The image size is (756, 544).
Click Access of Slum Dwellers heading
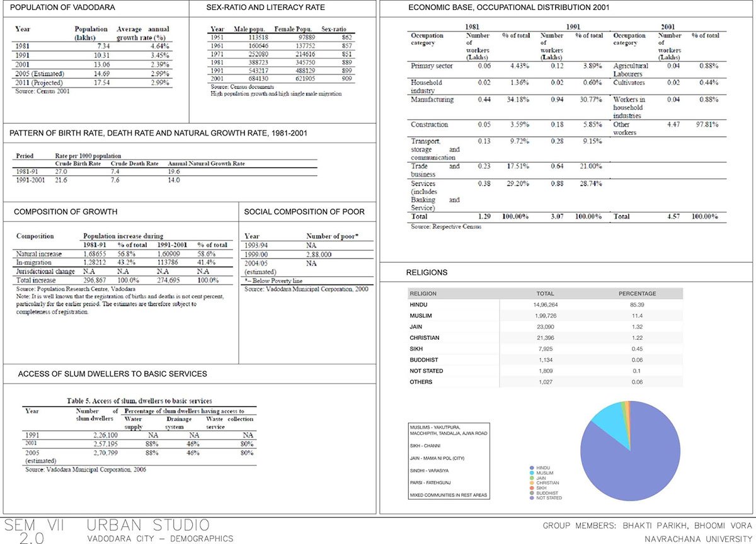pyautogui.click(x=112, y=374)
